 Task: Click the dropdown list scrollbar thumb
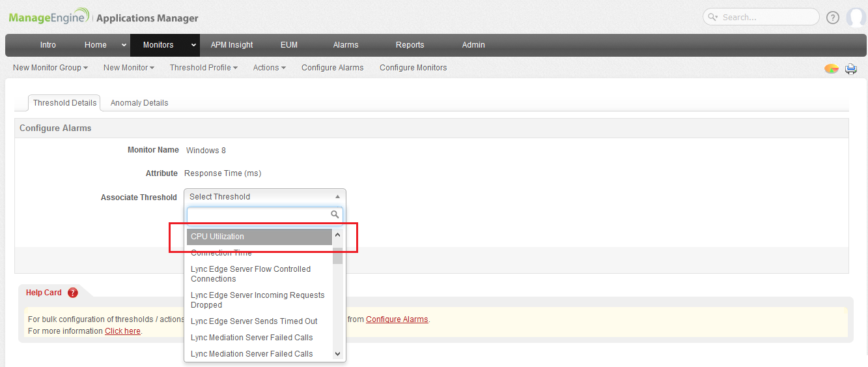click(337, 255)
